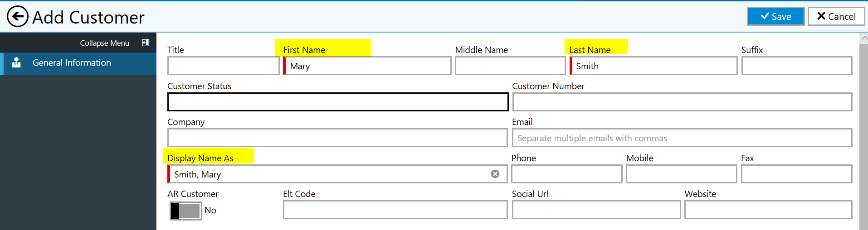The height and width of the screenshot is (230, 868).
Task: Click into the Company field
Action: (337, 138)
